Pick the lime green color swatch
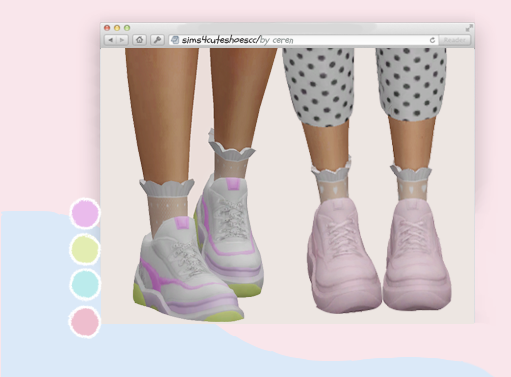The image size is (511, 377). pos(85,249)
